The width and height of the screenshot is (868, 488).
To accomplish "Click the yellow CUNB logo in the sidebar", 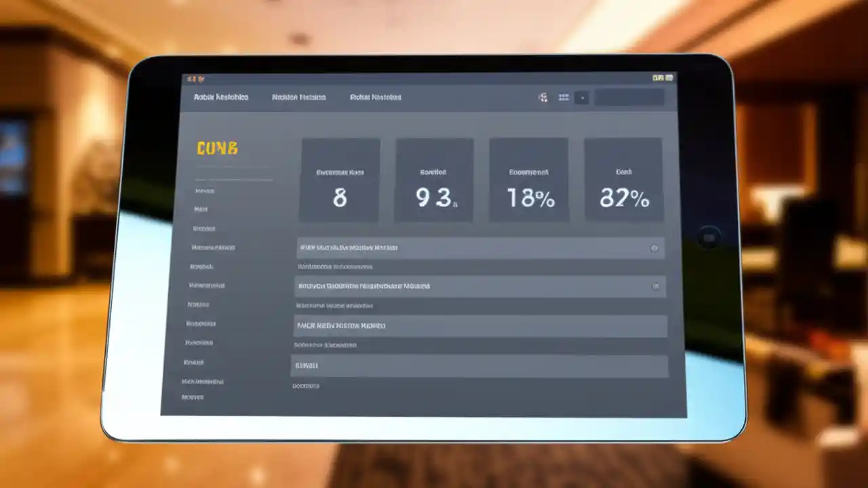I will [x=217, y=148].
